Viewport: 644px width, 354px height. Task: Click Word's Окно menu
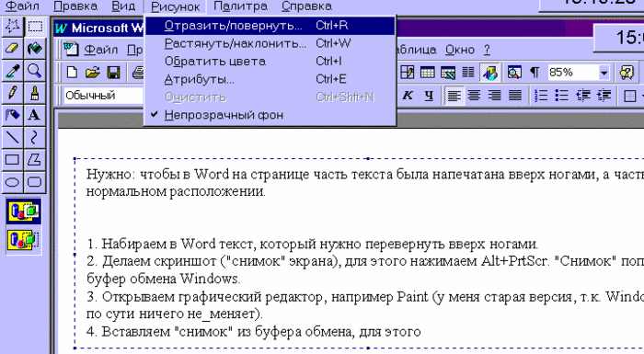coord(460,50)
